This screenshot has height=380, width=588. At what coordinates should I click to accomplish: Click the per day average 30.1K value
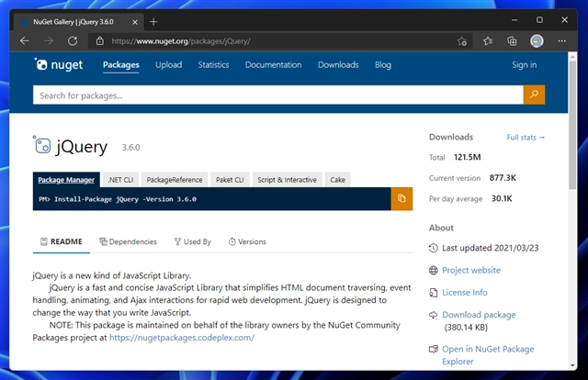pyautogui.click(x=502, y=198)
